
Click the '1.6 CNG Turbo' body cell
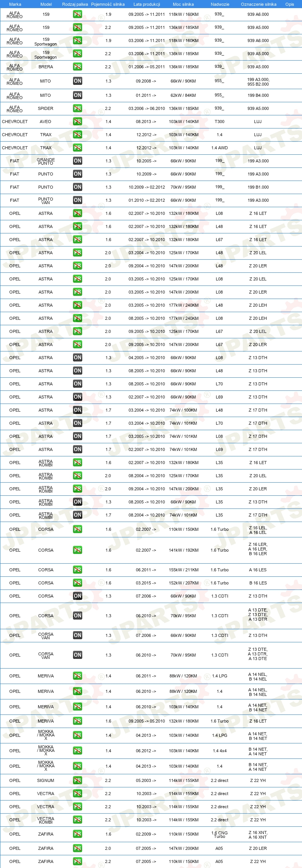click(x=219, y=834)
